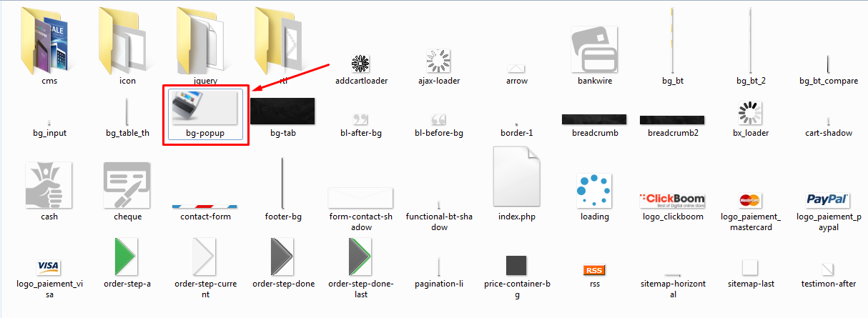This screenshot has height=318, width=868.
Task: Select the bg-popup image file
Action: (x=205, y=114)
